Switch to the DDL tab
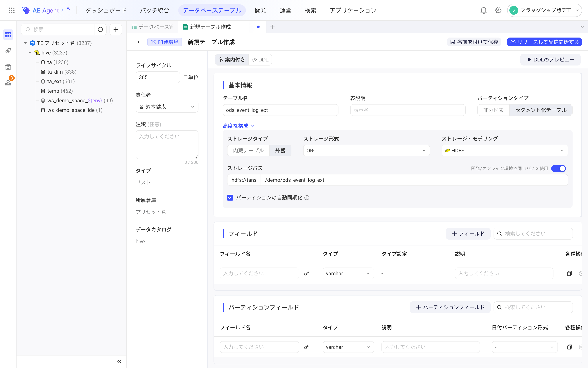 click(x=260, y=60)
